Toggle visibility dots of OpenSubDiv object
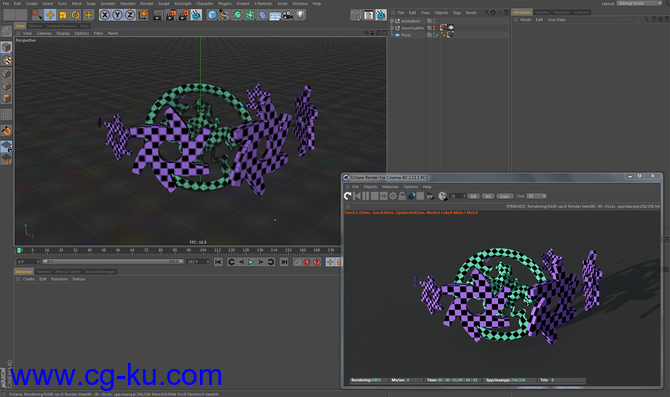The width and height of the screenshot is (670, 397). [435, 28]
